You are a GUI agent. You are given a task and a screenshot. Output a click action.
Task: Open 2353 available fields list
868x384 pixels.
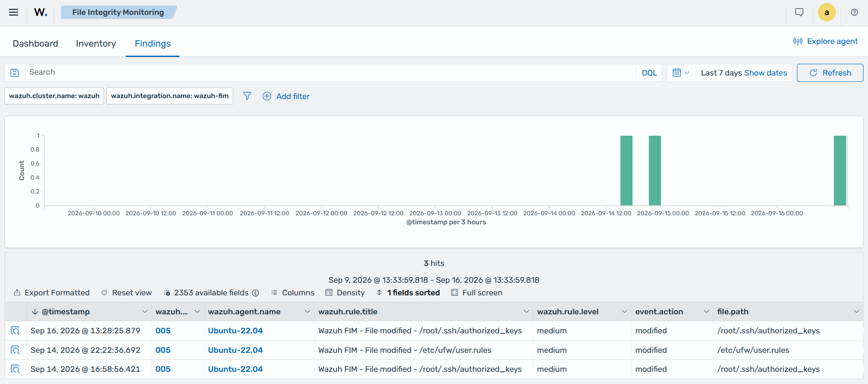pyautogui.click(x=206, y=293)
